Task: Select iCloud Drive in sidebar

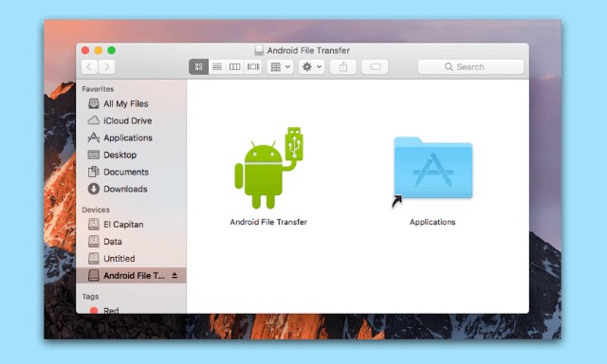Action: coord(131,120)
